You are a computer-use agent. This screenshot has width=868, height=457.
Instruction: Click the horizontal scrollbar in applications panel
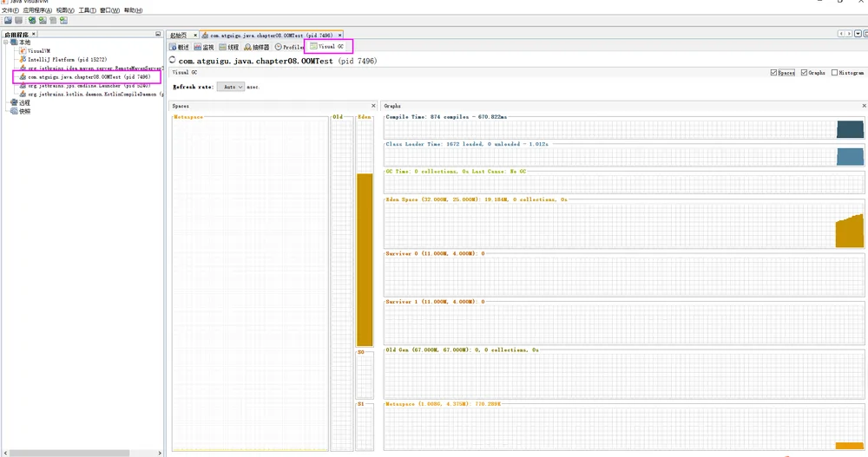pyautogui.click(x=69, y=454)
